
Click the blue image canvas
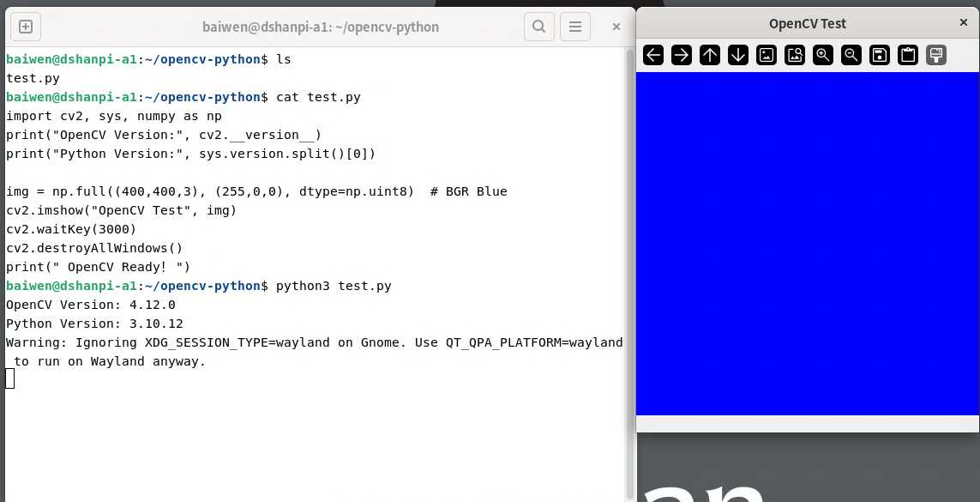click(807, 244)
